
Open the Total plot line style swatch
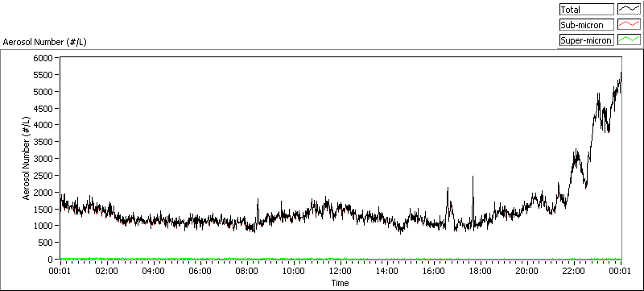[630, 10]
